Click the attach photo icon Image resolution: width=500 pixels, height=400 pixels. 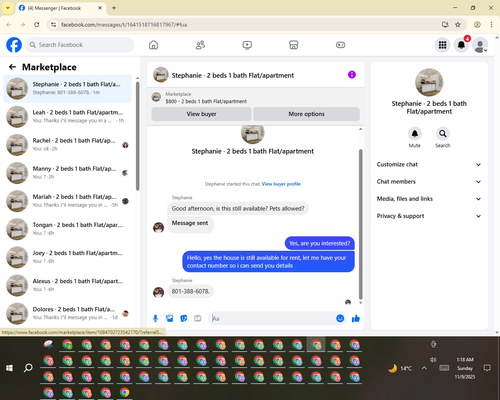pos(170,318)
